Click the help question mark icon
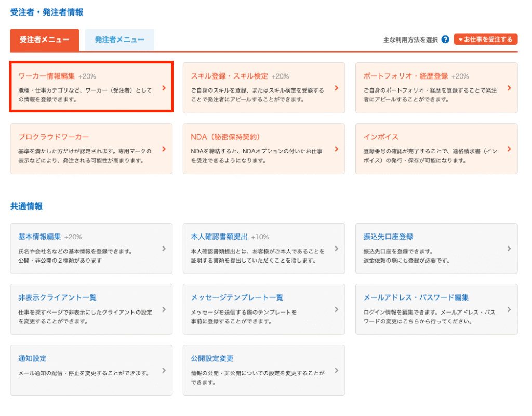The image size is (532, 416). [x=445, y=40]
